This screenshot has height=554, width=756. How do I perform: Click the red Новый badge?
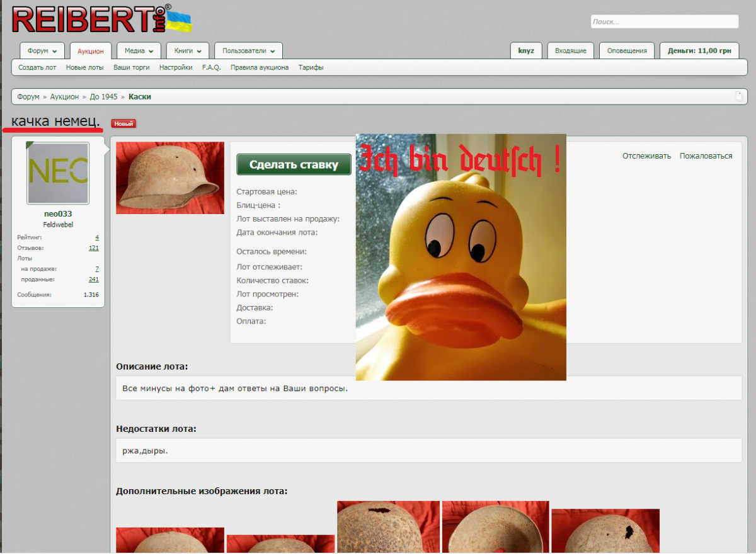point(123,123)
